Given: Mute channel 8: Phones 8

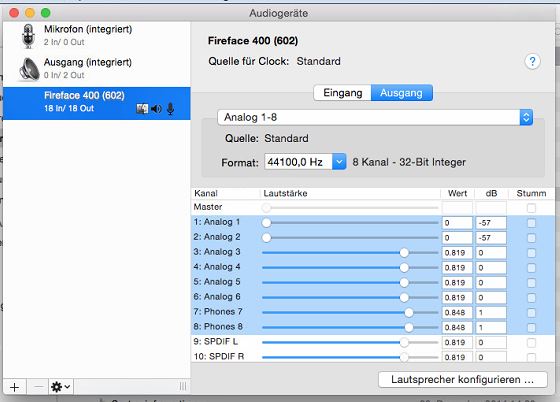Looking at the screenshot, I should click(x=531, y=328).
